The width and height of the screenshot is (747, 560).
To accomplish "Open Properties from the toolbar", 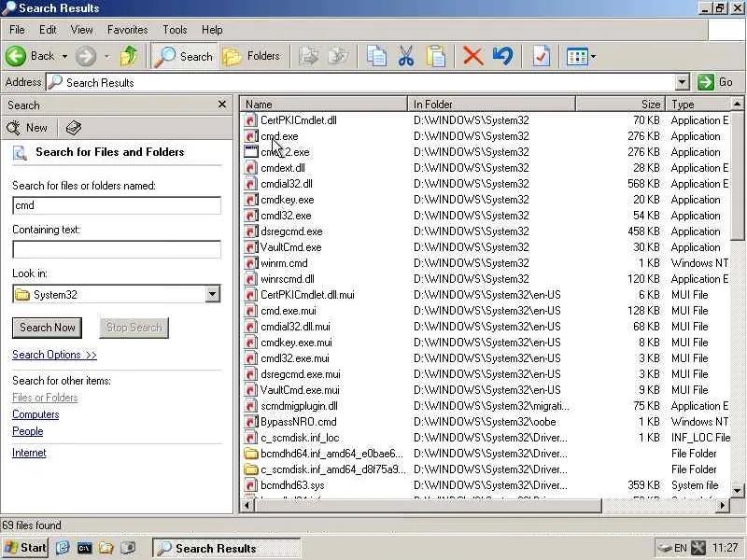I will (542, 56).
